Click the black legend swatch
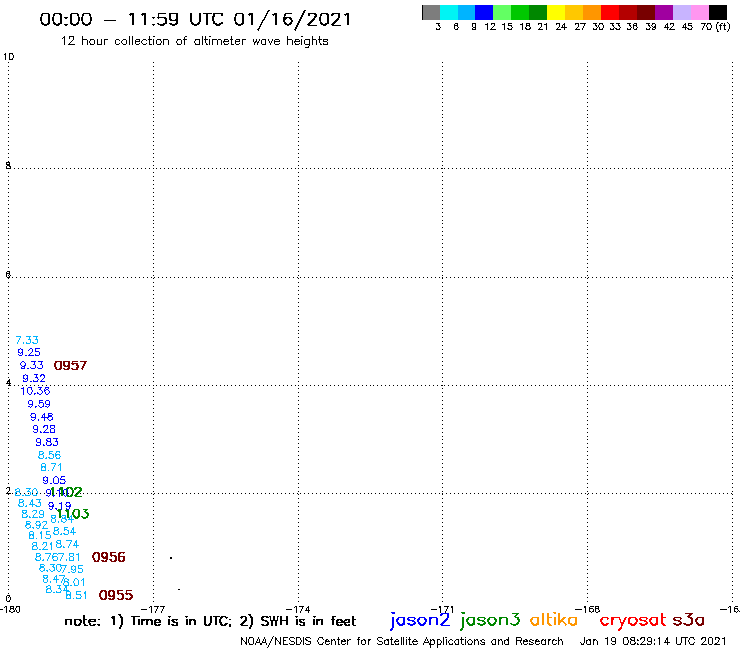 click(718, 12)
